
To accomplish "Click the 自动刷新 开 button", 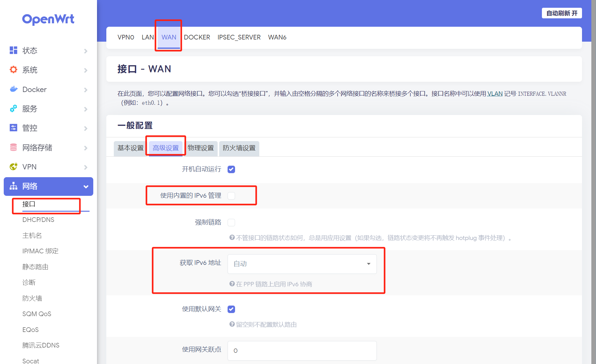I will pos(561,13).
